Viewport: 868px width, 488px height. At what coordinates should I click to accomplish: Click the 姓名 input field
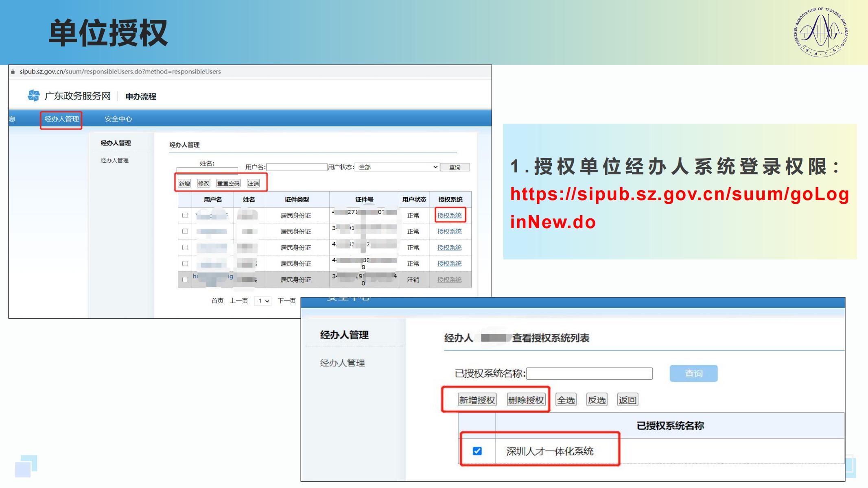tap(207, 170)
